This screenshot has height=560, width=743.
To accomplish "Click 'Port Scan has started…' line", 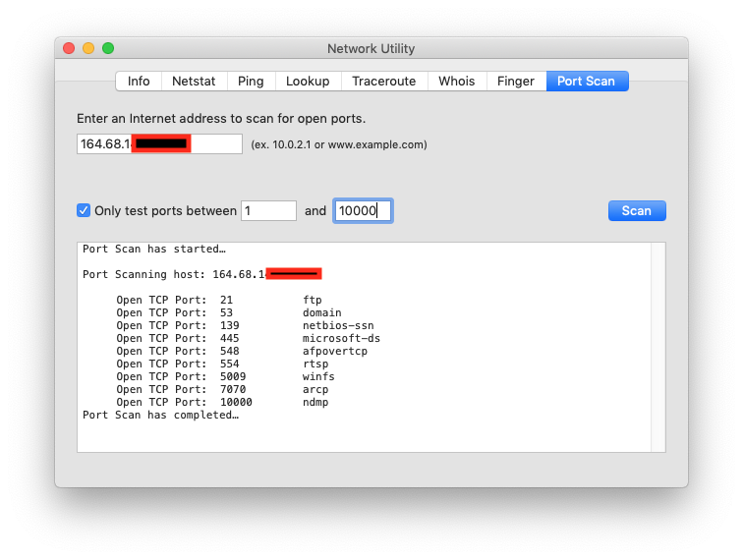I will coord(154,249).
